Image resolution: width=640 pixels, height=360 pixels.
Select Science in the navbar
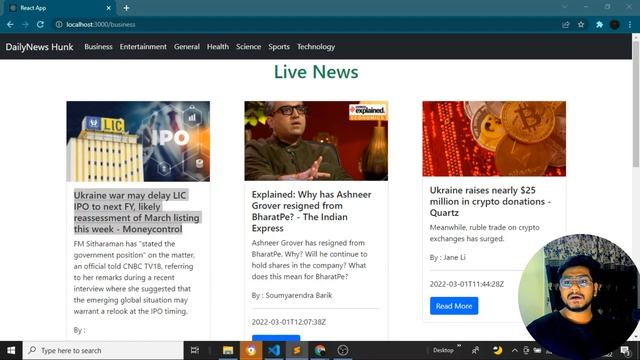248,47
